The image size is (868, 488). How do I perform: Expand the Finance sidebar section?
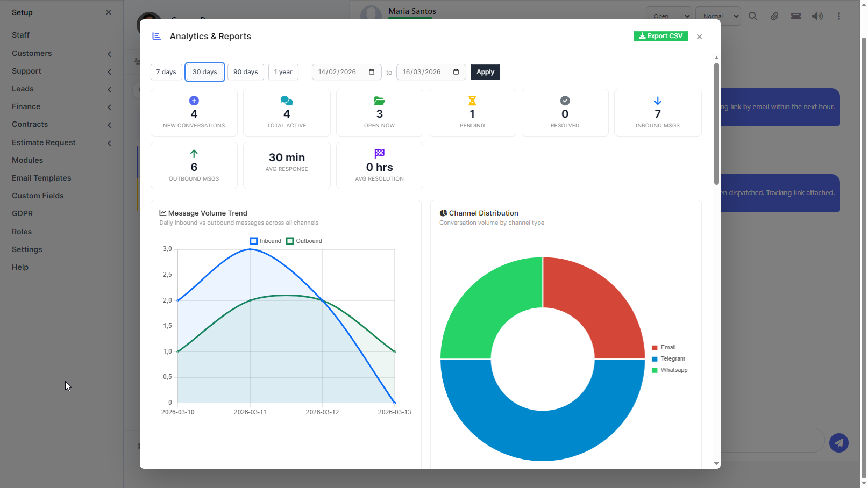[x=61, y=106]
